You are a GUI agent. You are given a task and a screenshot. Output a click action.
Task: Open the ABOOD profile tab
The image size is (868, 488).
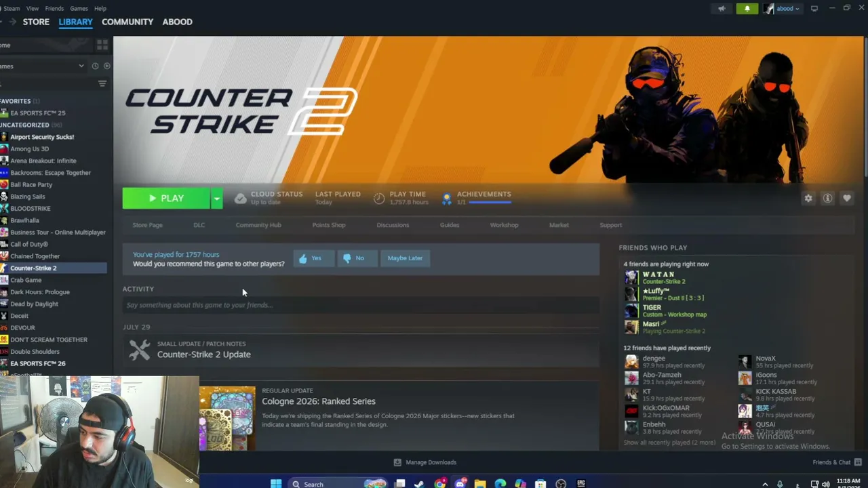tap(177, 22)
